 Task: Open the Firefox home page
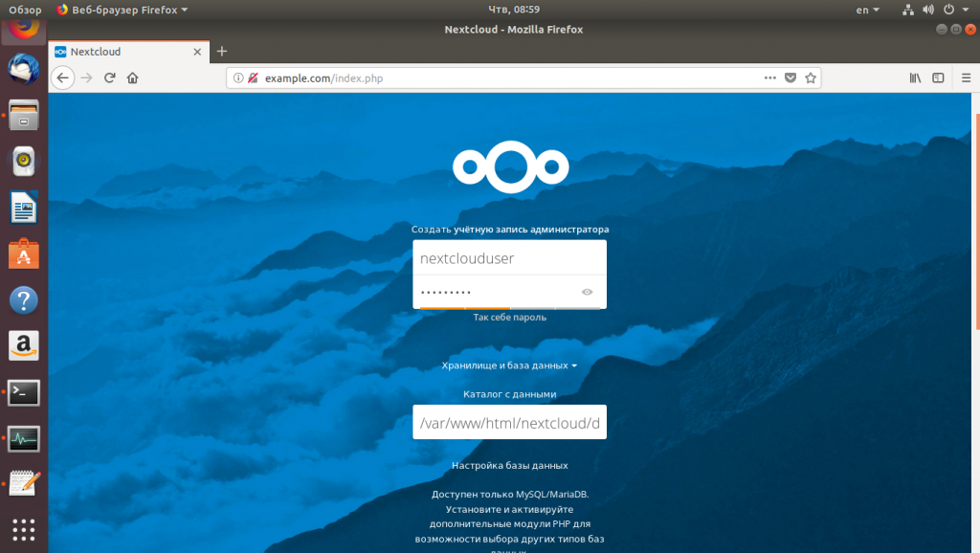[x=132, y=78]
